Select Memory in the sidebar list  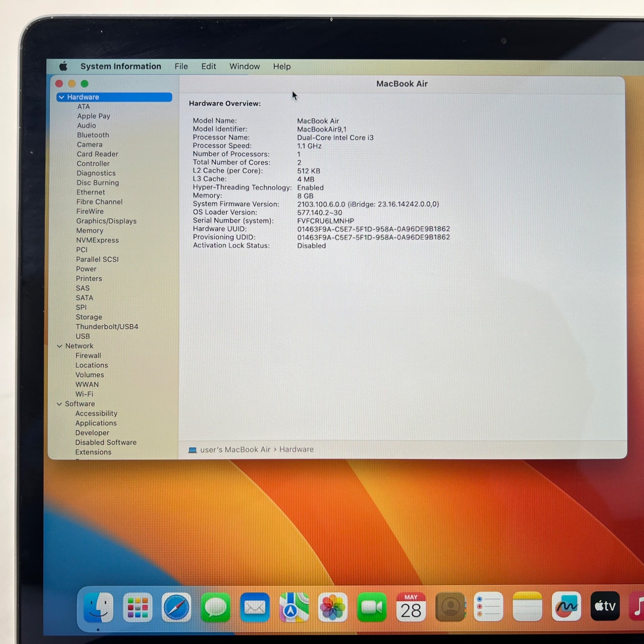[90, 231]
